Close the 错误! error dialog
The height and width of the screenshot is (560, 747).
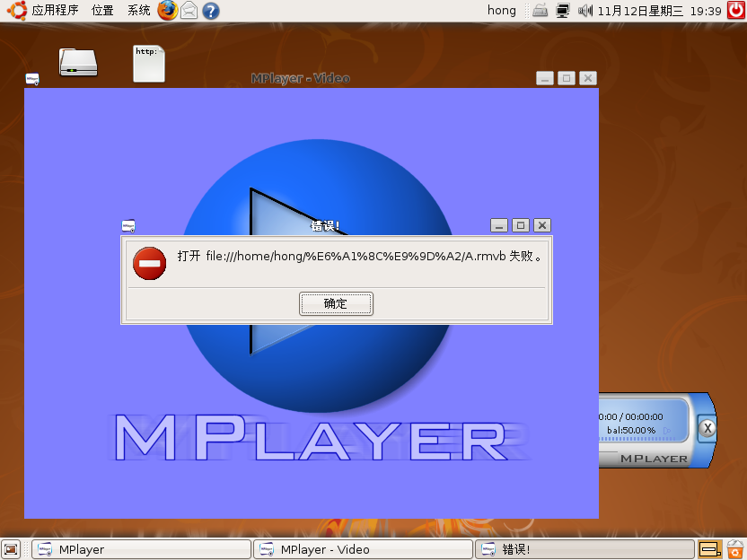point(542,225)
